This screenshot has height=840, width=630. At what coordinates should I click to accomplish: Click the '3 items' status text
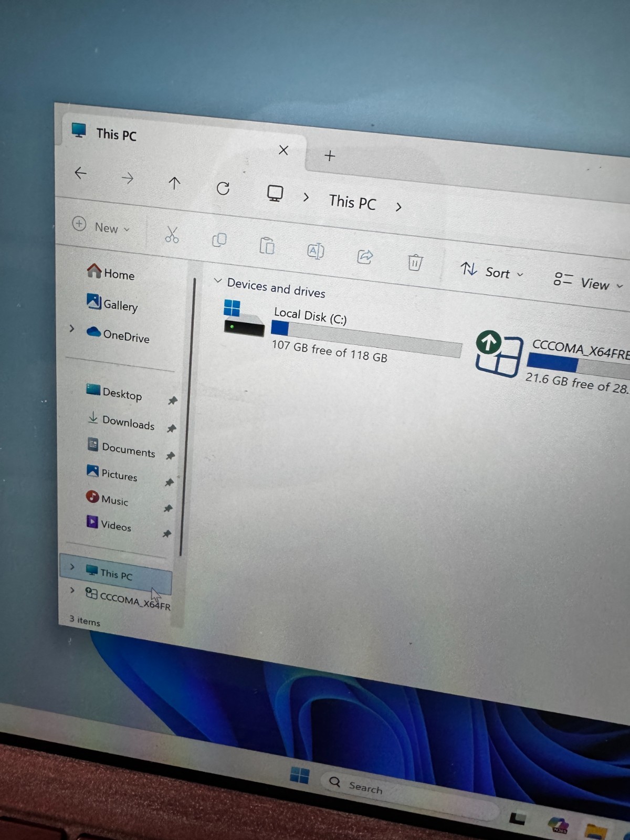click(85, 621)
